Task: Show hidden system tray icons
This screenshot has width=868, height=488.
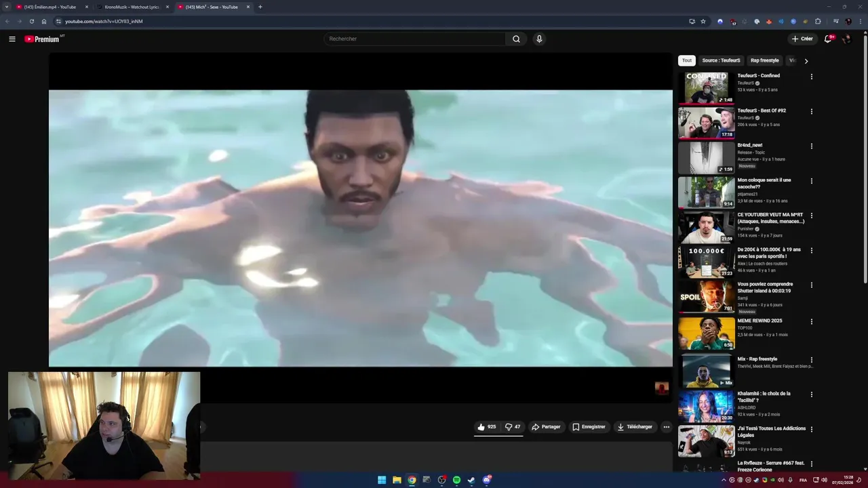Action: pos(724,480)
